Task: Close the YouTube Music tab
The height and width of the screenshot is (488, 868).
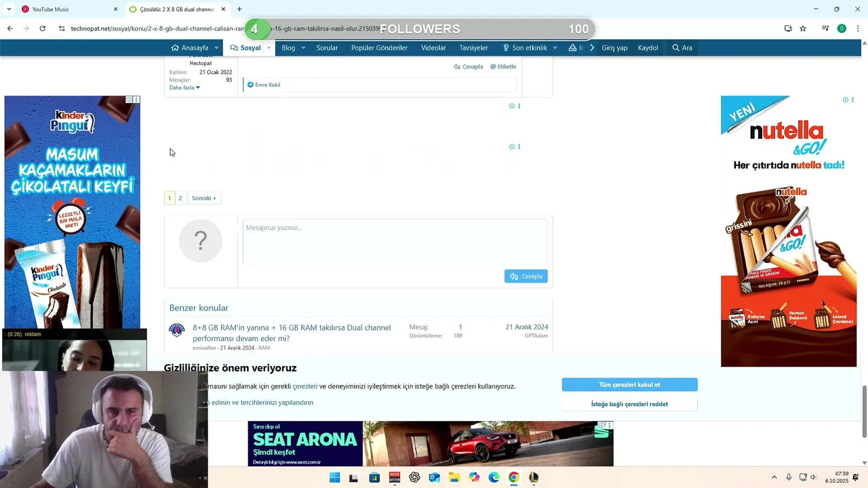Action: [x=115, y=9]
